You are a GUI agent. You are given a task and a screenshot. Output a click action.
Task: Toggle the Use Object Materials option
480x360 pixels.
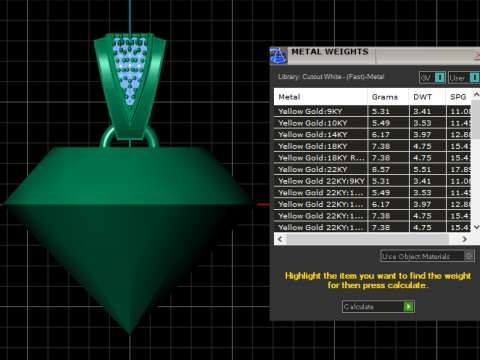click(427, 256)
